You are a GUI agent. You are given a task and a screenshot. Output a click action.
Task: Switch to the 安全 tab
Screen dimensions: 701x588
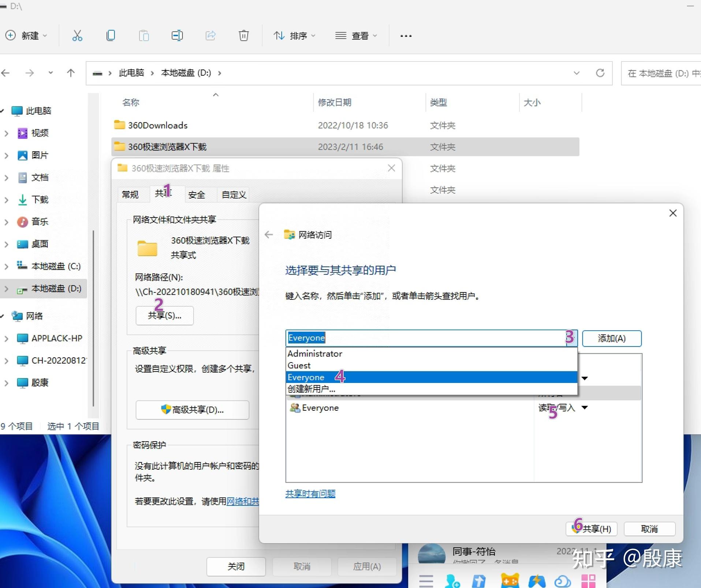coord(197,194)
